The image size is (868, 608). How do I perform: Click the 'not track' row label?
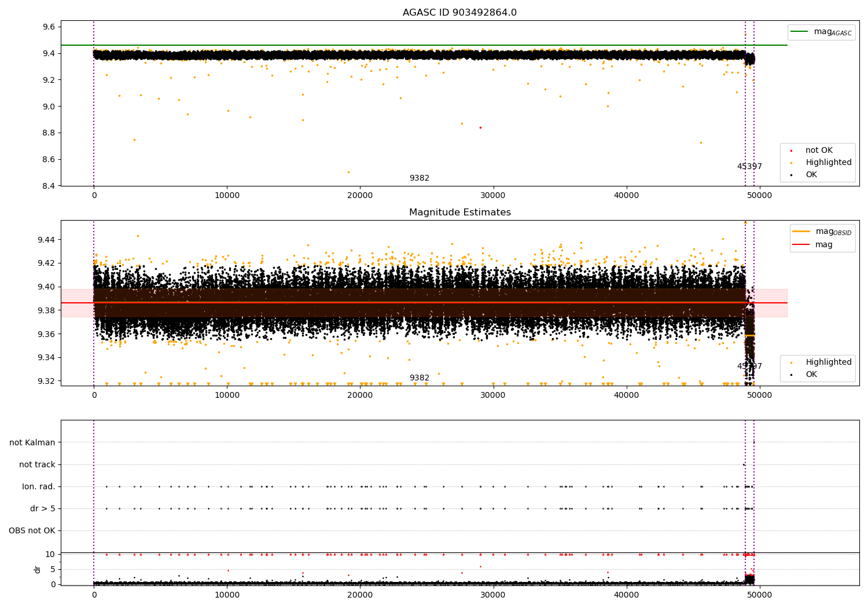point(37,465)
